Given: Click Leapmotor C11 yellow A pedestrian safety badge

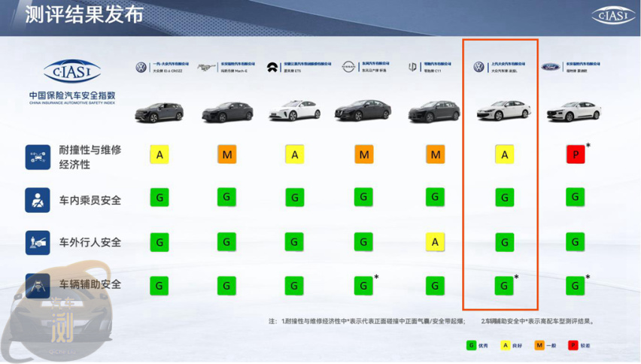Looking at the screenshot, I should 435,242.
